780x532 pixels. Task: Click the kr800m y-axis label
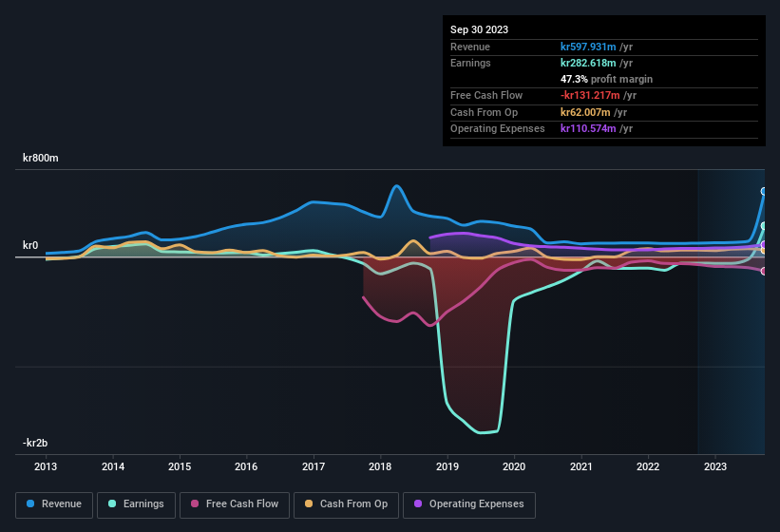(41, 159)
